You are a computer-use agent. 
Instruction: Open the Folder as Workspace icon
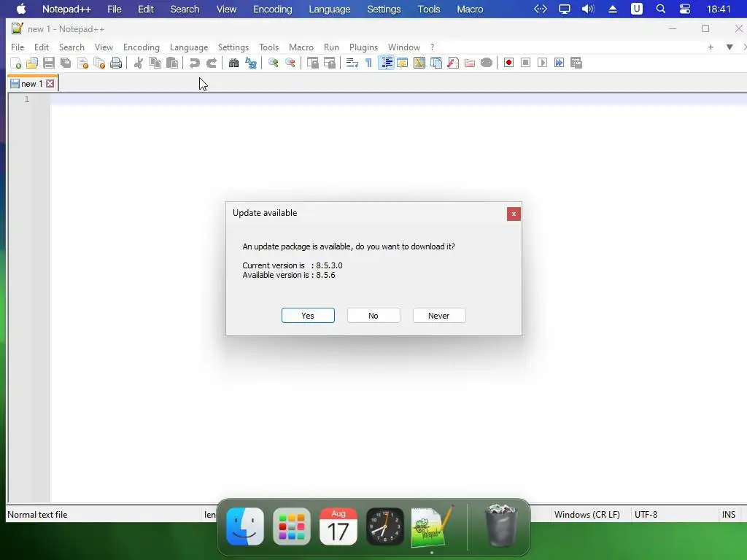470,63
